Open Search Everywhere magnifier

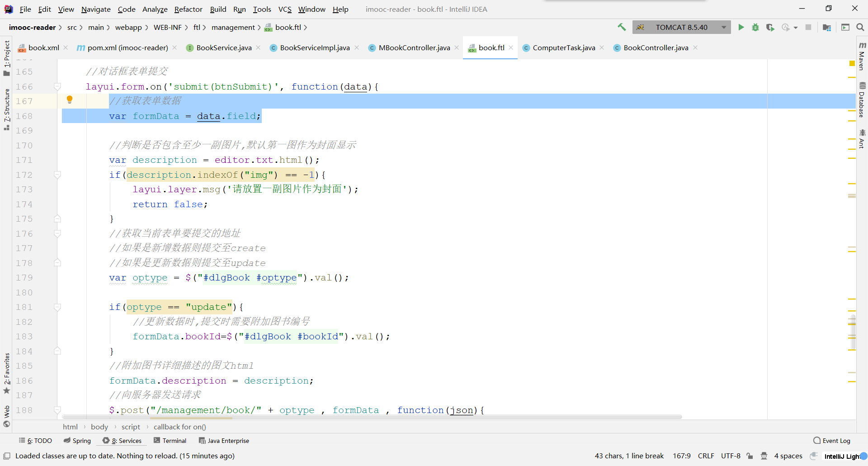(x=860, y=27)
